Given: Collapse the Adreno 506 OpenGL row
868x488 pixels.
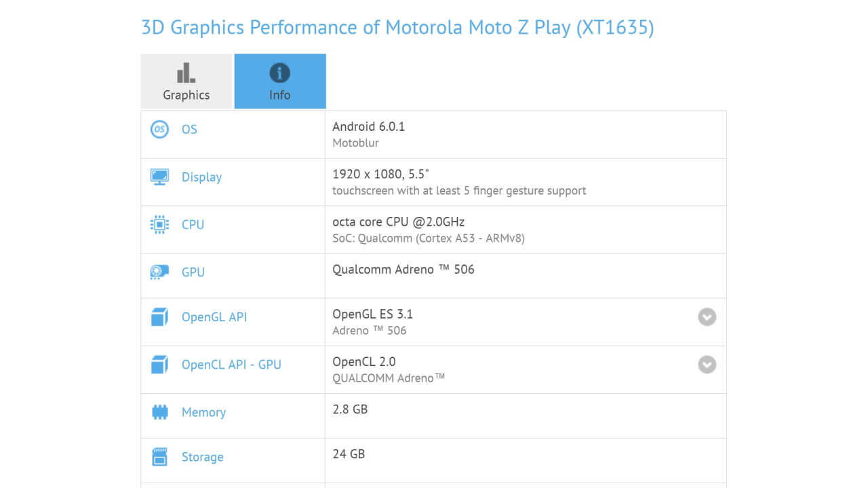Looking at the screenshot, I should tap(707, 317).
